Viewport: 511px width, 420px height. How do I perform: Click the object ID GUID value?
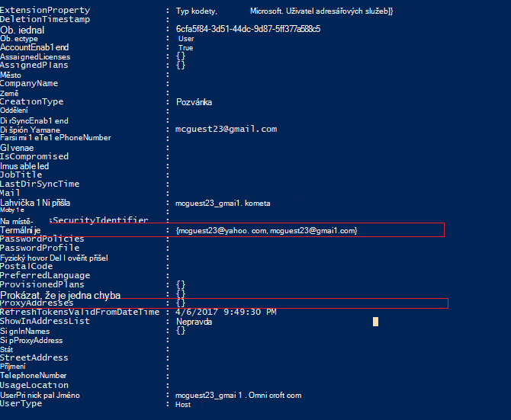pos(248,29)
